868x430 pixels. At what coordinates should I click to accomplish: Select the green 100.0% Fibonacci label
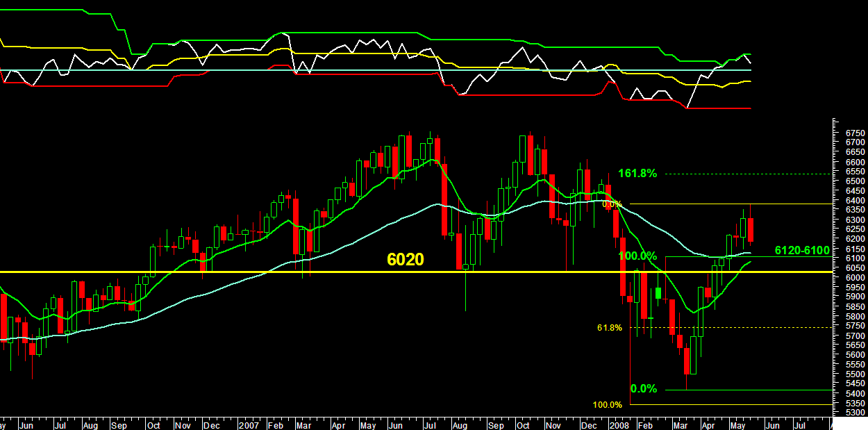637,256
